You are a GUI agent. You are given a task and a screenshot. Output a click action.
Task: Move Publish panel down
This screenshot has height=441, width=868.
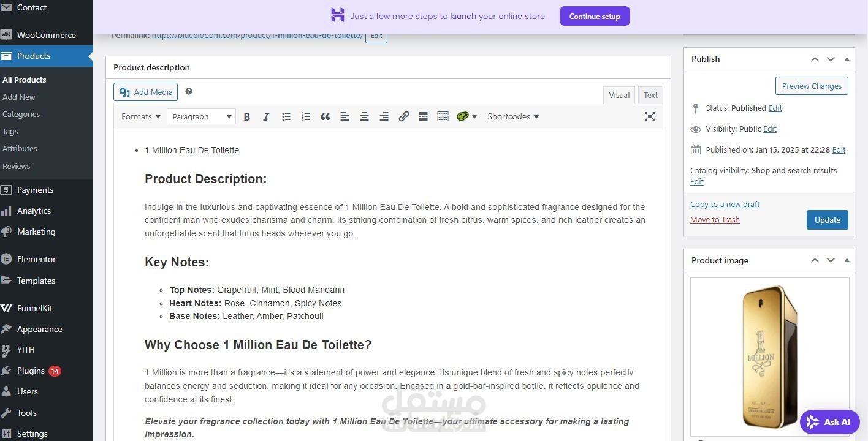click(x=831, y=59)
